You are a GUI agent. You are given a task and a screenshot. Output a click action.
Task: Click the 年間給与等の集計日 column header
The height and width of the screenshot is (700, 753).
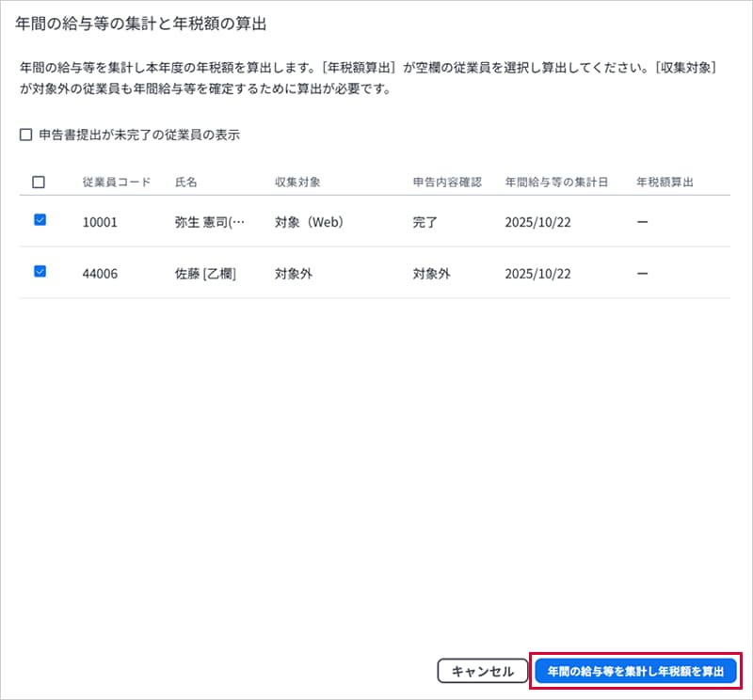click(556, 183)
